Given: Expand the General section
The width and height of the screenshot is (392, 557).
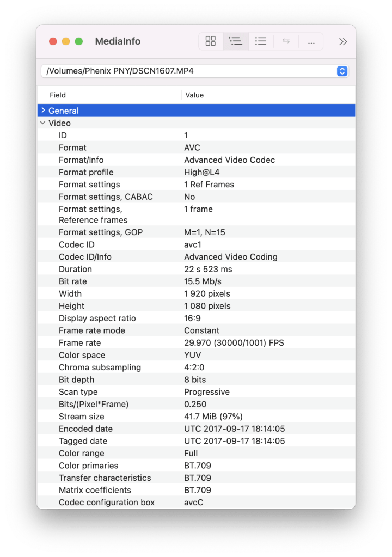Looking at the screenshot, I should pyautogui.click(x=43, y=111).
